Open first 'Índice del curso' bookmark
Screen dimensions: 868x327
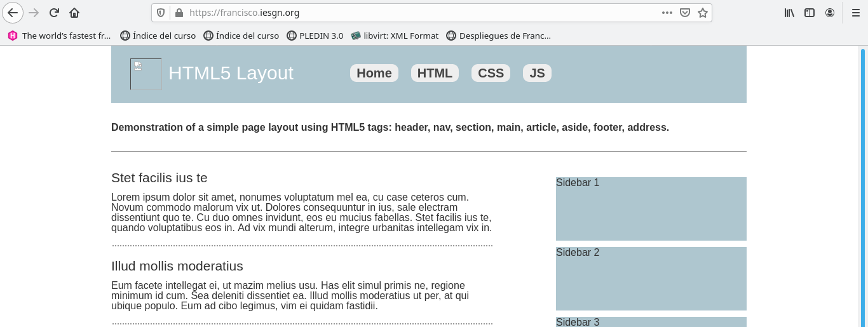coord(158,36)
